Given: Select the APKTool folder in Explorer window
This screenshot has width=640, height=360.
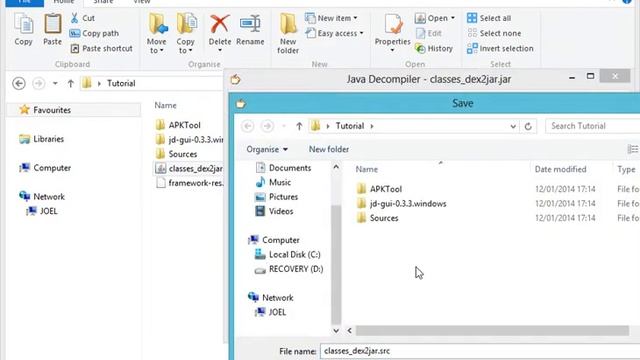Looking at the screenshot, I should tap(178, 125).
